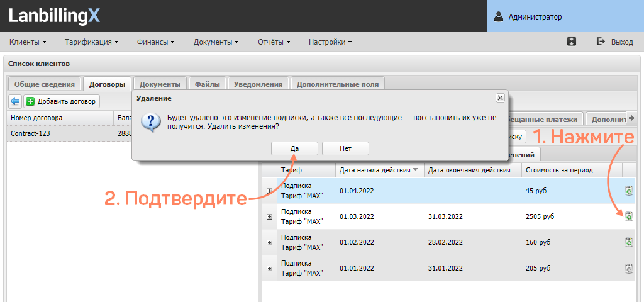Click the blue back arrow icon
644x302 pixels.
16,101
